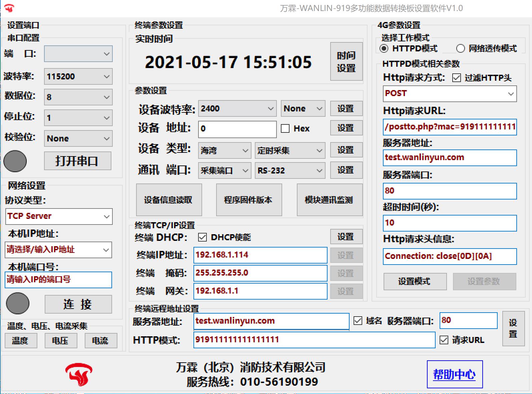
Task: Open the RS-232 dropdown
Action: (x=290, y=170)
